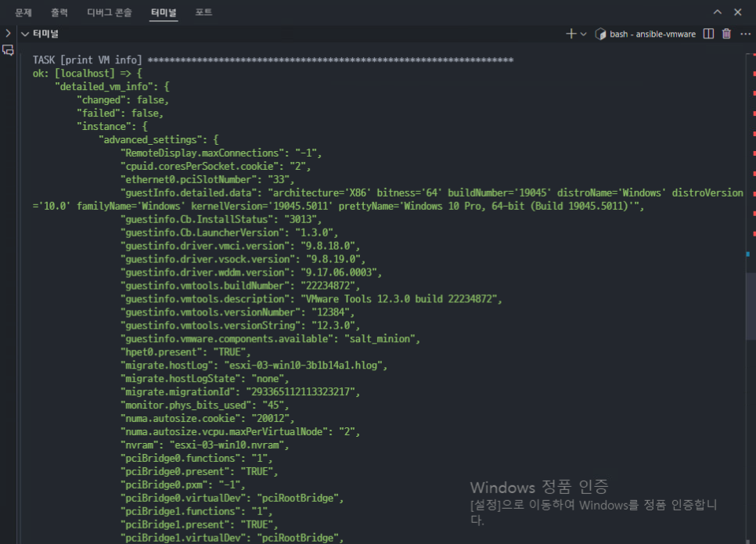Split the terminal

point(708,34)
